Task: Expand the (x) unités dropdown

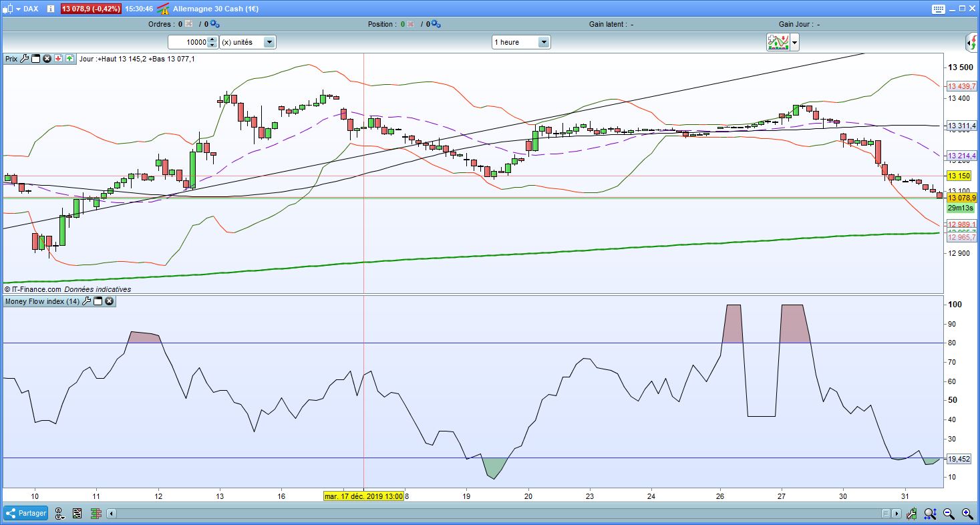Action: pyautogui.click(x=269, y=42)
